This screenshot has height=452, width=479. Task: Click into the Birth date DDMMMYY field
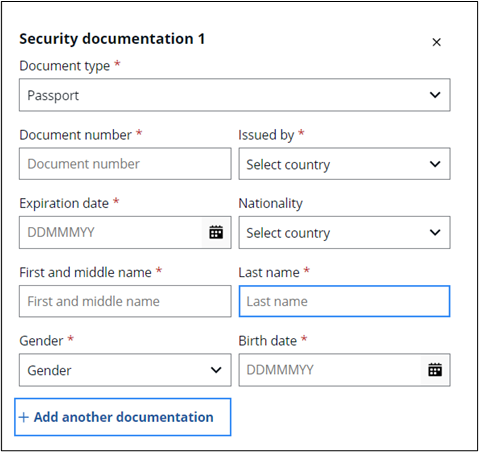[330, 370]
